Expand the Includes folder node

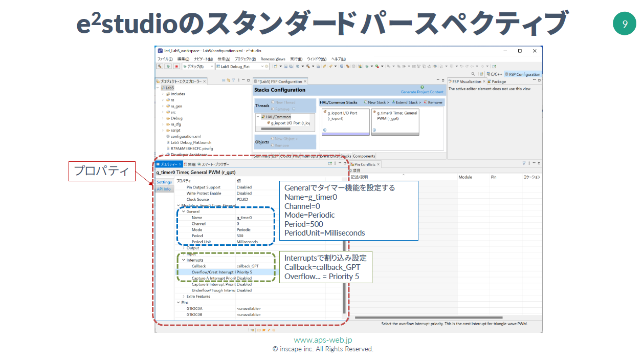click(163, 94)
